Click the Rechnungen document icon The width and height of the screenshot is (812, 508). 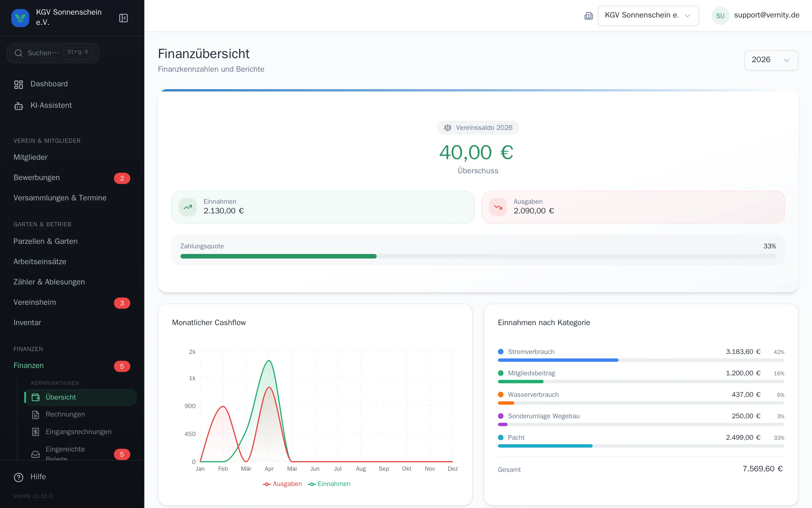36,415
